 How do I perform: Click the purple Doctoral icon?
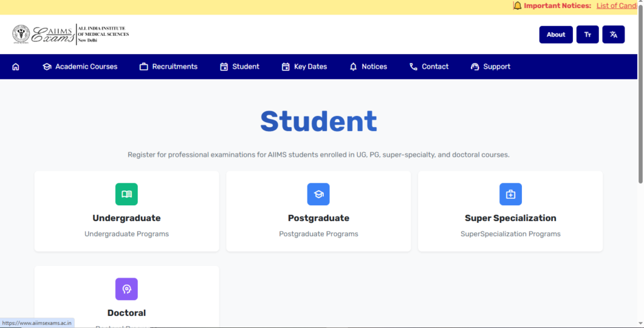pyautogui.click(x=126, y=289)
